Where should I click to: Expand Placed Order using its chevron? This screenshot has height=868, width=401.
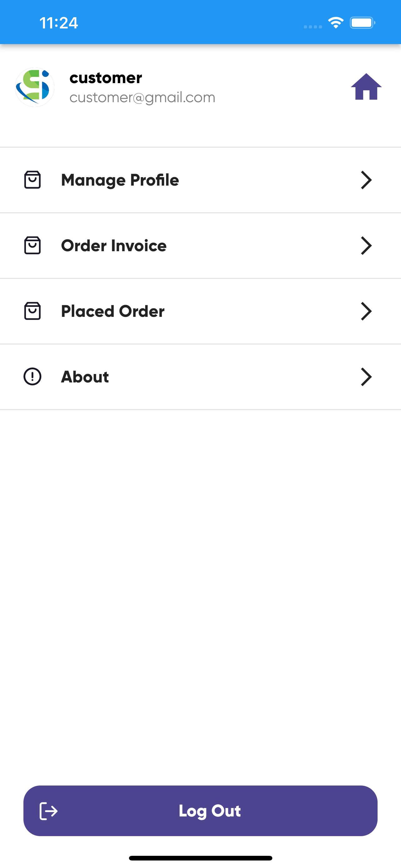(366, 311)
